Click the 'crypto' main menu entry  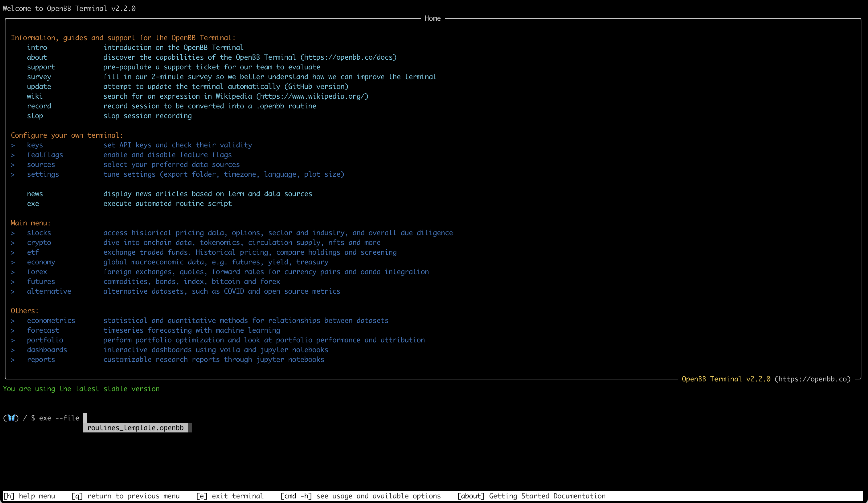(x=39, y=243)
